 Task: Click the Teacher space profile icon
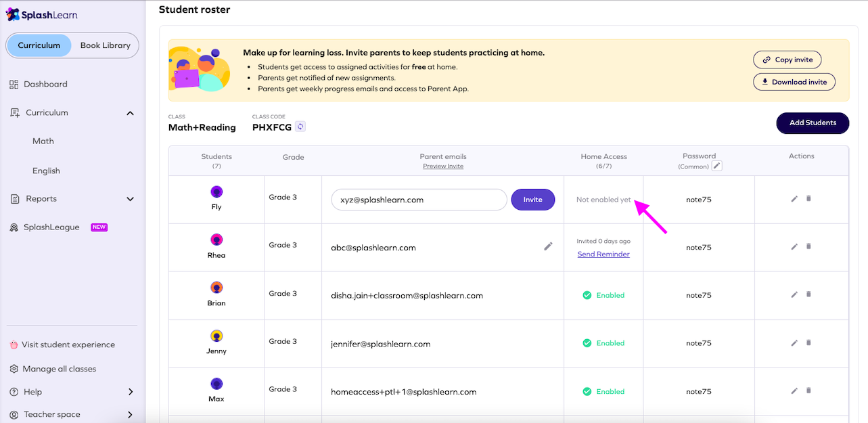coord(14,414)
